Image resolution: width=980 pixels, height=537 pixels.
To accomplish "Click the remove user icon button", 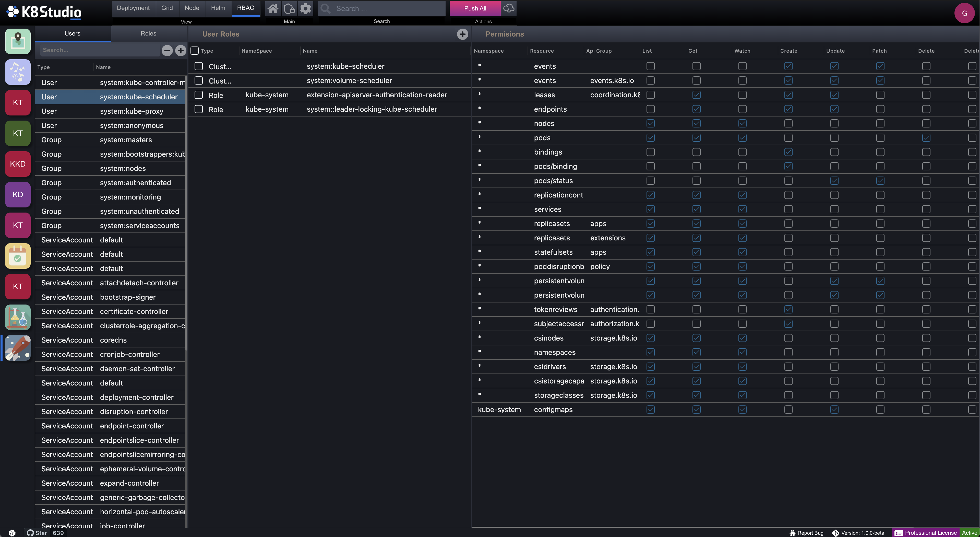I will pyautogui.click(x=166, y=50).
